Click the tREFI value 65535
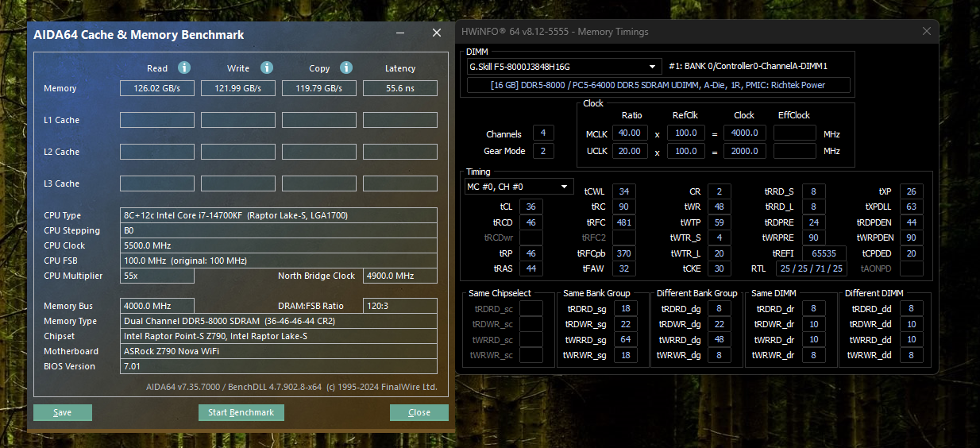The height and width of the screenshot is (448, 980). [x=824, y=253]
